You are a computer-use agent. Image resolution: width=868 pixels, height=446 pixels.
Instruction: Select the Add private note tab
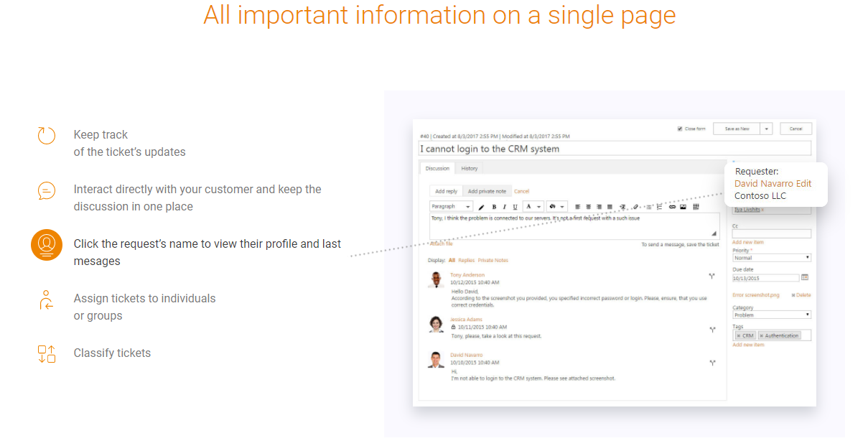(487, 191)
